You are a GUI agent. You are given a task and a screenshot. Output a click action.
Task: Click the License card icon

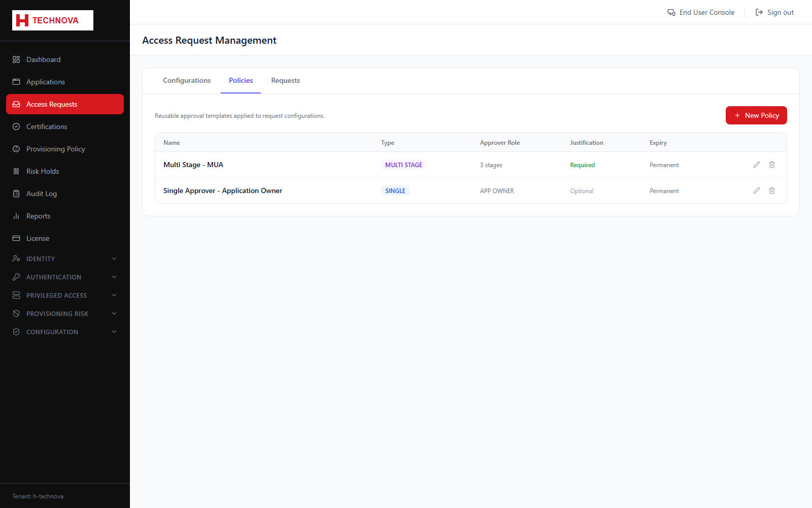coord(16,238)
